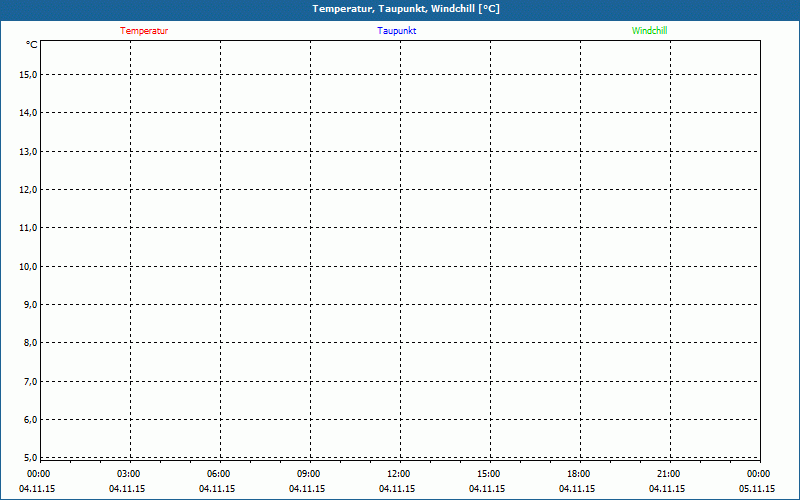Image resolution: width=800 pixels, height=500 pixels.
Task: Click the 21:00 time axis label
Action: coord(668,474)
